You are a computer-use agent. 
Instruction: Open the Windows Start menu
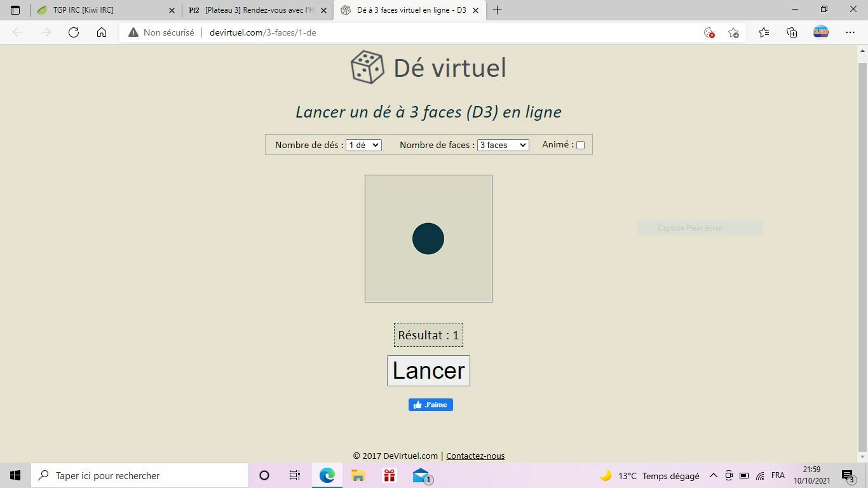pos(15,475)
